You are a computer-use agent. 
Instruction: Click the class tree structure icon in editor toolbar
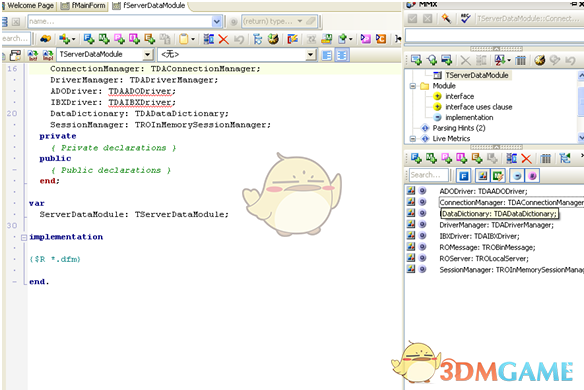tap(257, 38)
